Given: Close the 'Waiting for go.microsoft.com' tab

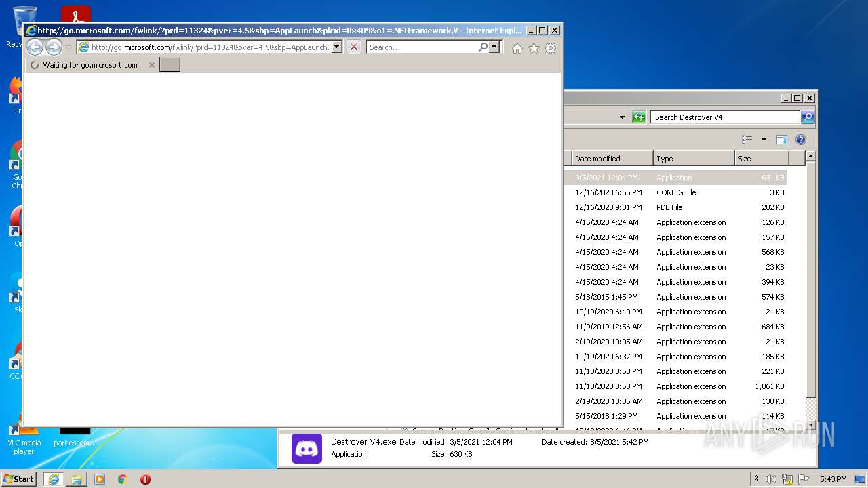Looking at the screenshot, I should coord(151,65).
